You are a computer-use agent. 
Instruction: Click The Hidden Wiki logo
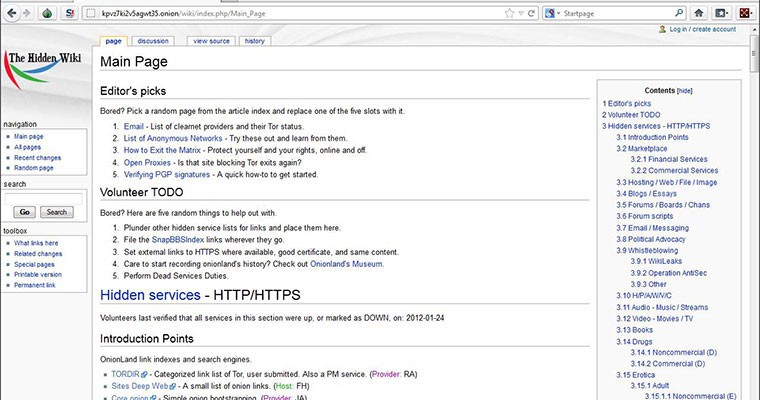[44, 71]
